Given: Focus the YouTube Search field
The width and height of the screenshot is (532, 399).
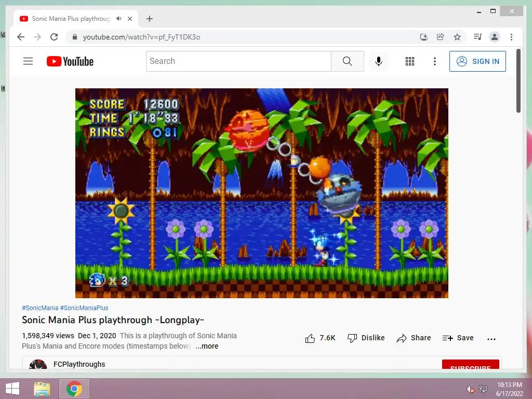Looking at the screenshot, I should pyautogui.click(x=238, y=61).
